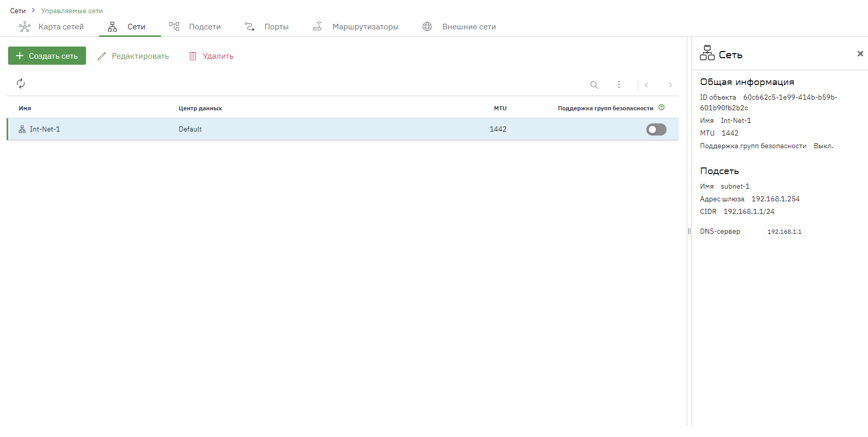Viewport: 868px width, 437px height.
Task: Click Удалить to delete the network
Action: point(211,56)
